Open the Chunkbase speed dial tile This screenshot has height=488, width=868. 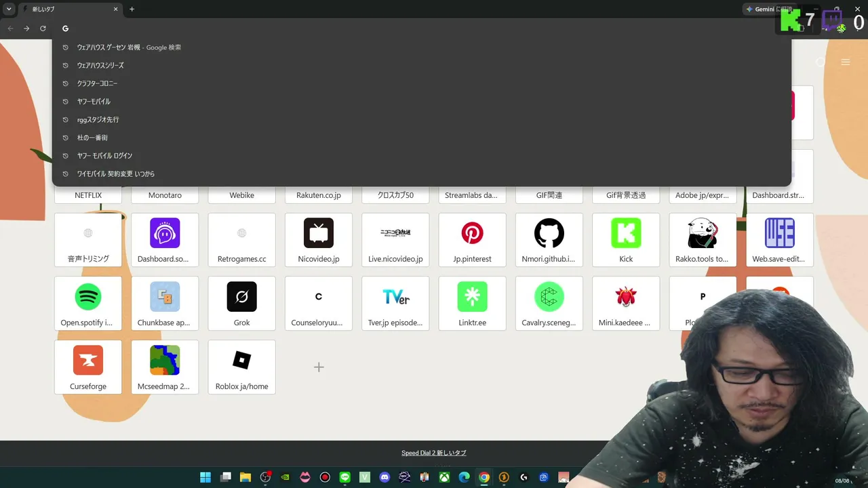pos(165,303)
